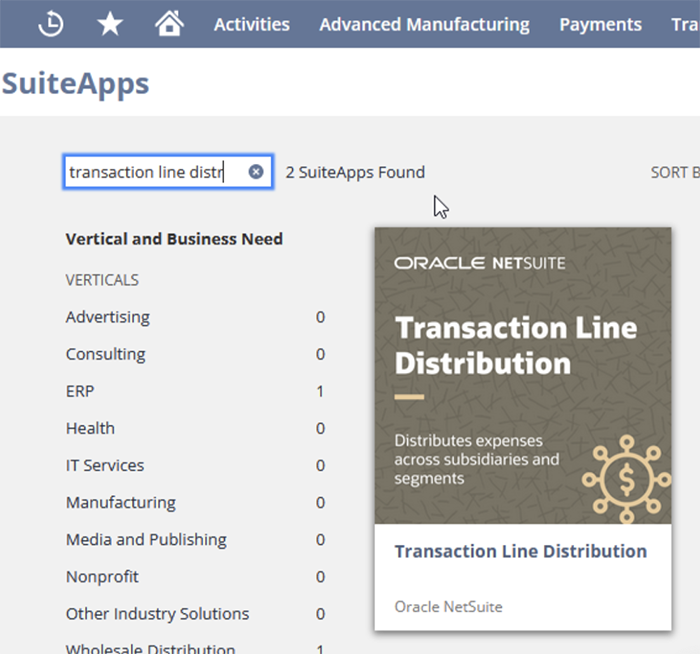Viewport: 700px width, 654px height.
Task: Filter by Consulting vertical
Action: tap(106, 354)
